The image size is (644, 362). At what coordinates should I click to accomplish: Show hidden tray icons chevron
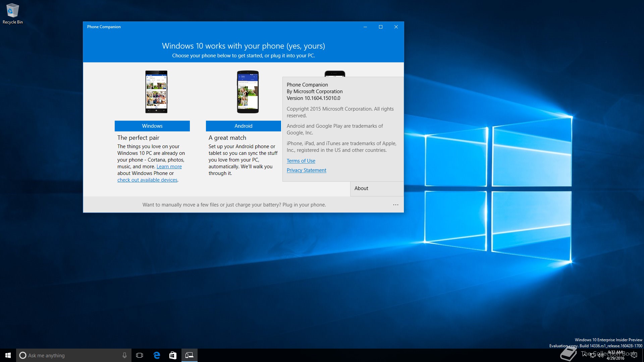tap(585, 355)
